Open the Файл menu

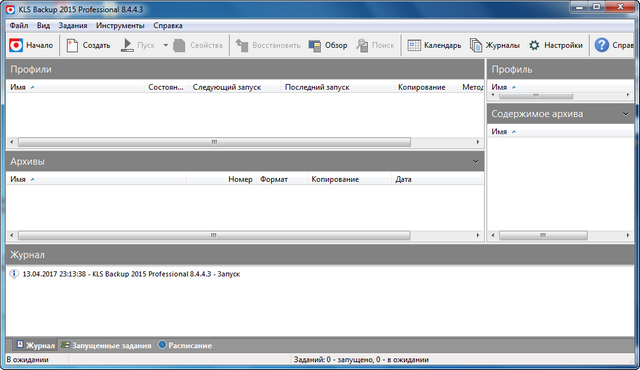(19, 25)
